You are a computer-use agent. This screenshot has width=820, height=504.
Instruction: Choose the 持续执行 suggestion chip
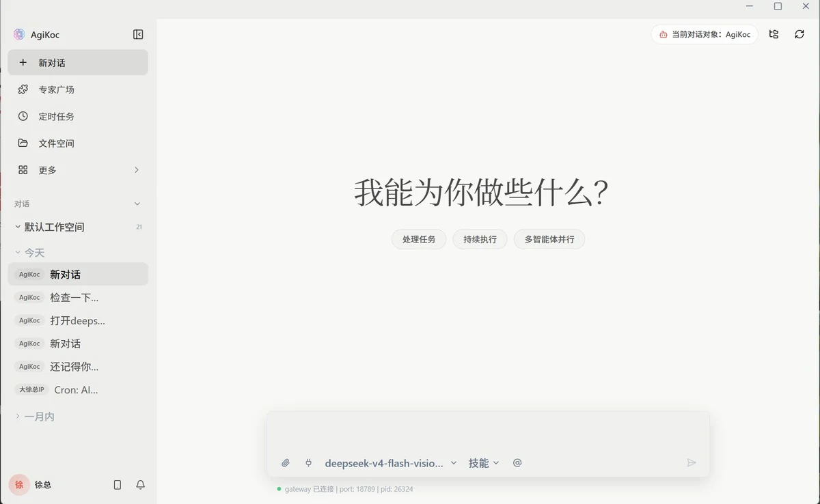480,240
